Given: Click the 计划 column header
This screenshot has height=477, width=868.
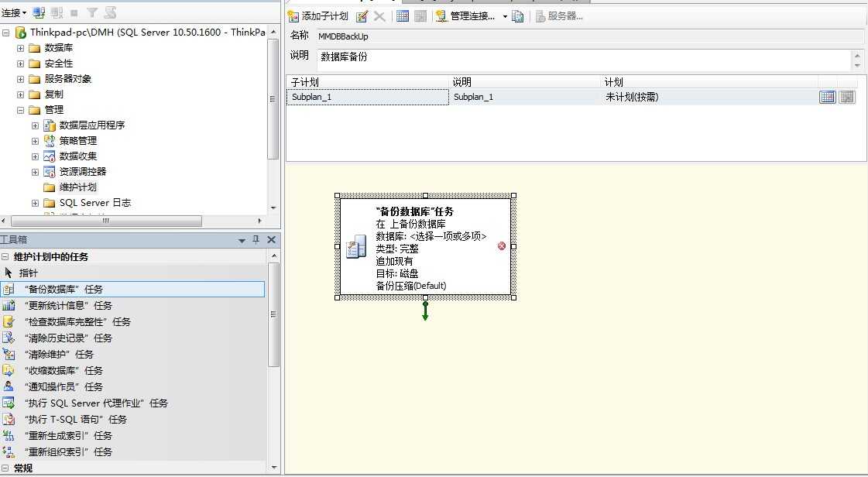Looking at the screenshot, I should [710, 82].
